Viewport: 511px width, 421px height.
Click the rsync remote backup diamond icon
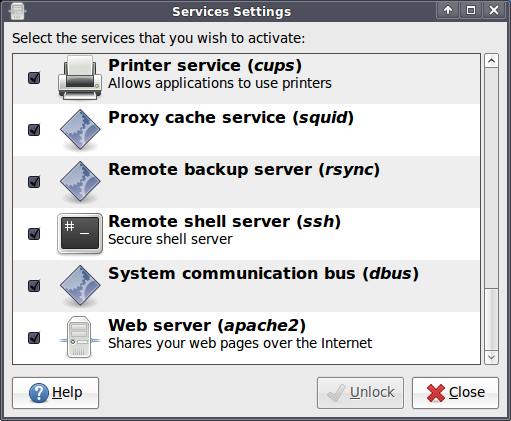tap(80, 182)
